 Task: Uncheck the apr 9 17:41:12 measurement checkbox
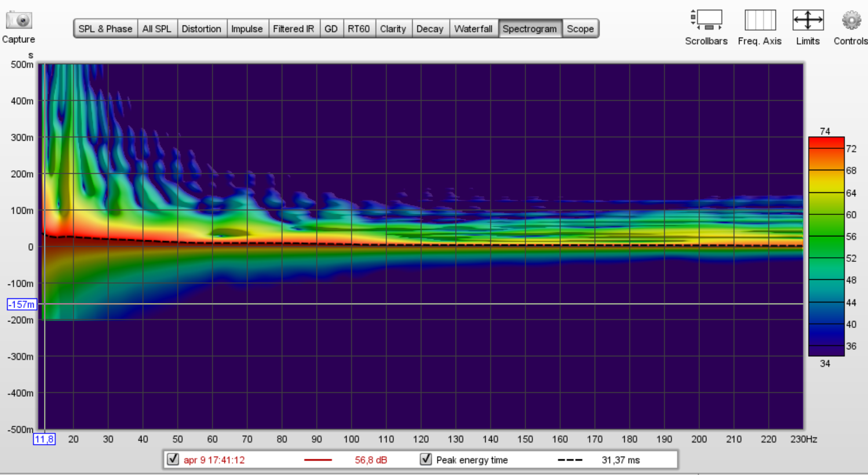(173, 459)
